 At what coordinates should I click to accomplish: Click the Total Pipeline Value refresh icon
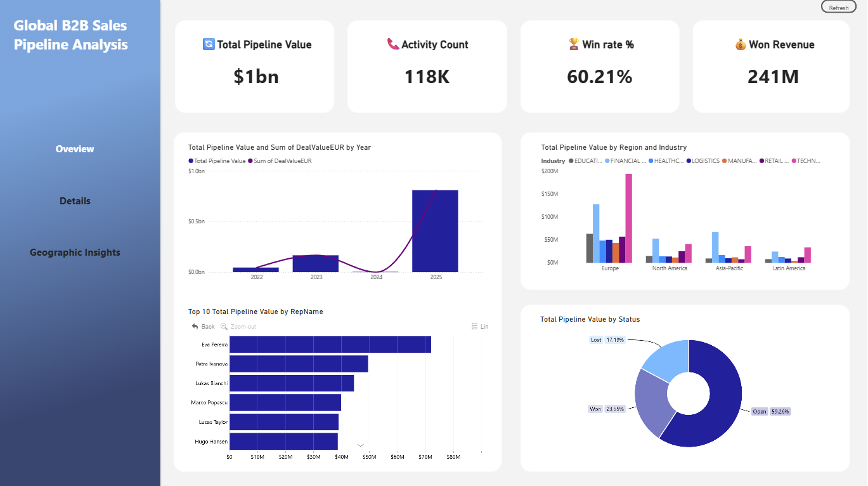coord(209,44)
